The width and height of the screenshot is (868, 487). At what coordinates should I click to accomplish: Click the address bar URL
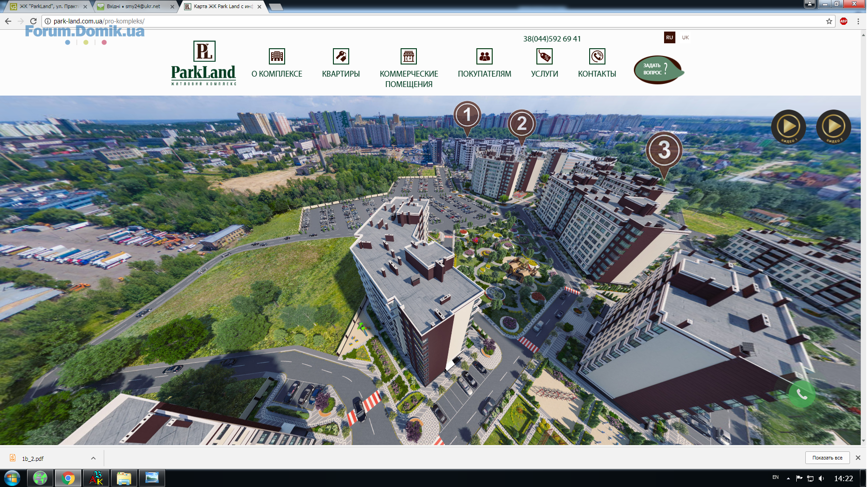[99, 21]
